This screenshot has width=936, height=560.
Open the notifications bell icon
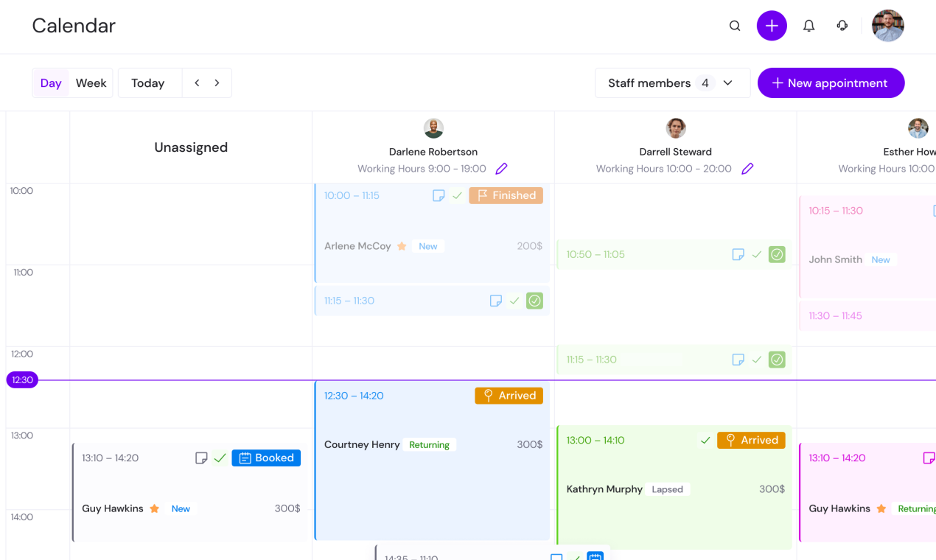[x=808, y=26]
